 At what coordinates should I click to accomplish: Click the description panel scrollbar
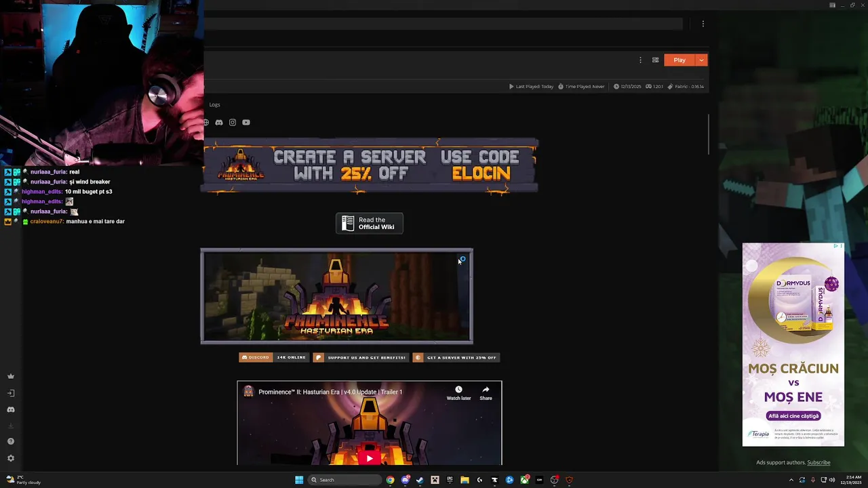(x=709, y=134)
